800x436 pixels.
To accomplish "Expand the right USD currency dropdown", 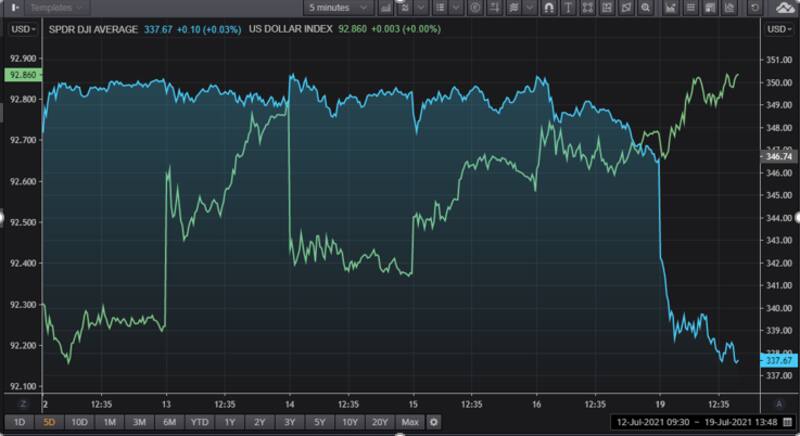I will pos(778,30).
